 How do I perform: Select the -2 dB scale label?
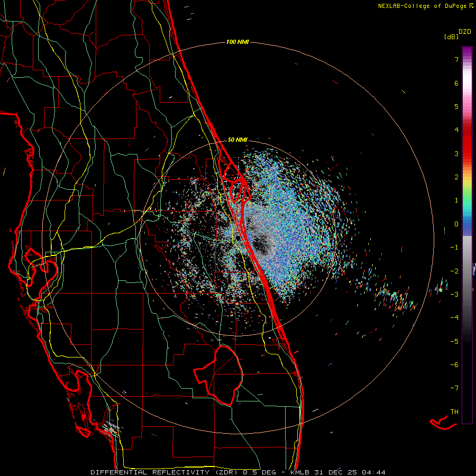[454, 271]
